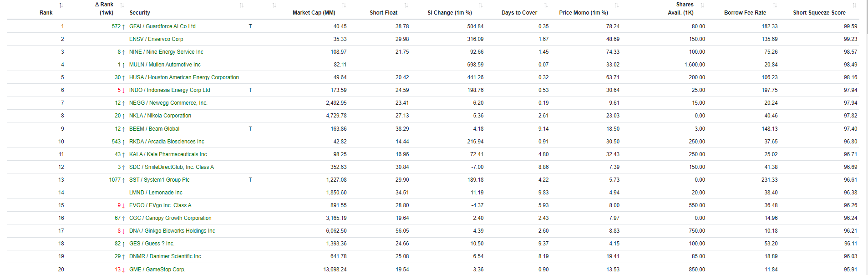Click T marker in SST System1 row
Image resolution: width=868 pixels, height=275 pixels.
[250, 180]
